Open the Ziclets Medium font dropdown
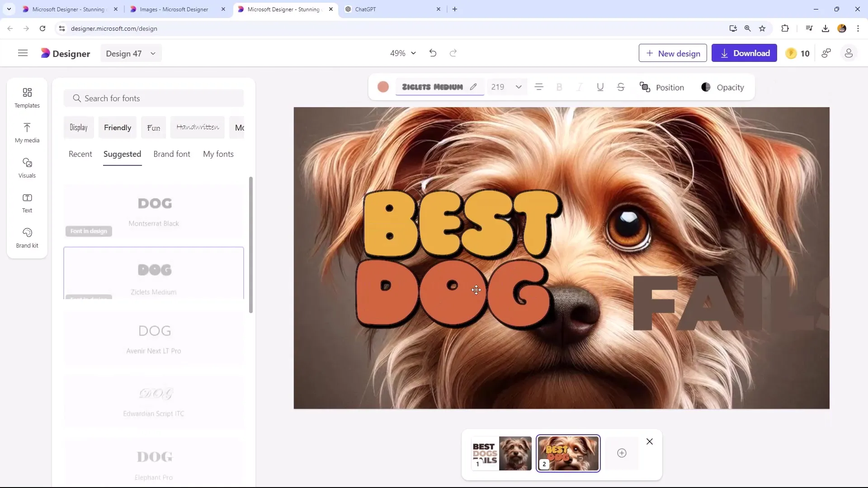Viewport: 868px width, 488px height. point(433,87)
